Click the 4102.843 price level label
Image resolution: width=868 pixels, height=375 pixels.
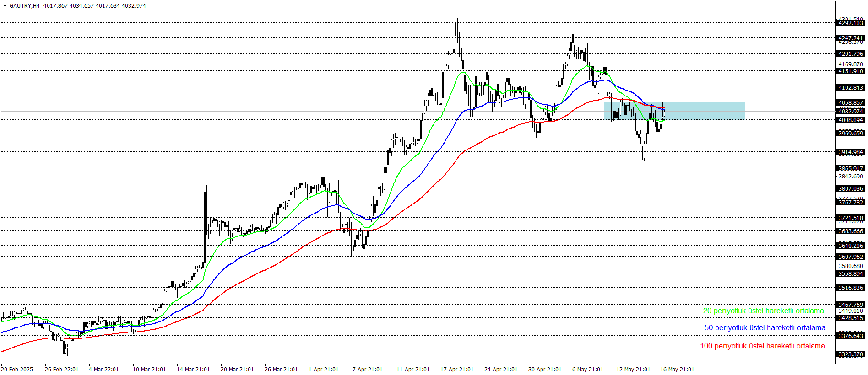[851, 88]
